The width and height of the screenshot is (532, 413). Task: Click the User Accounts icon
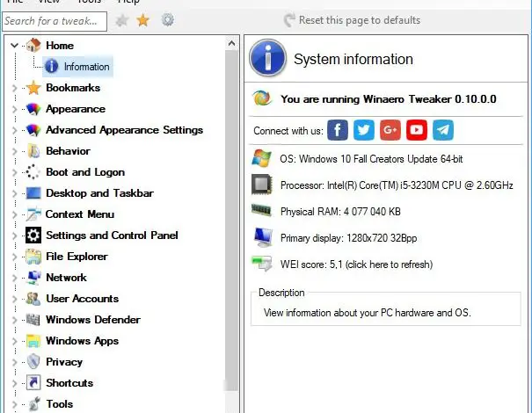(33, 299)
